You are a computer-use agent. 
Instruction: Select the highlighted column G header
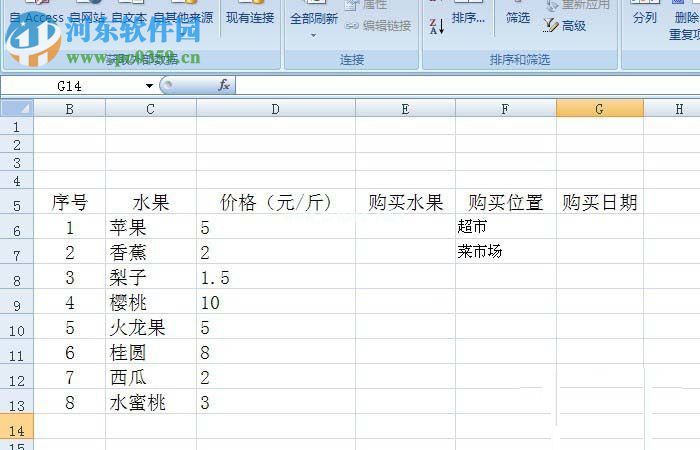600,109
